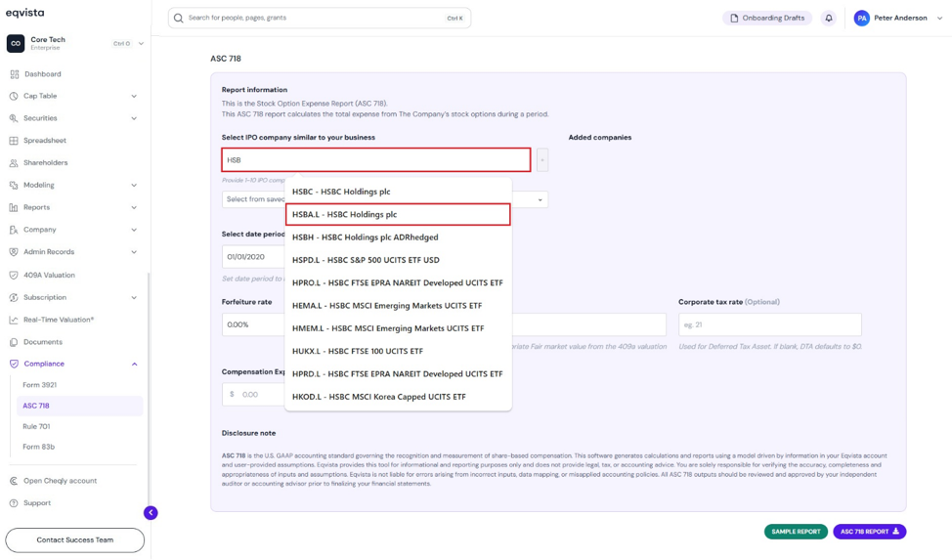
Task: Click the Securities sidebar icon
Action: (14, 118)
